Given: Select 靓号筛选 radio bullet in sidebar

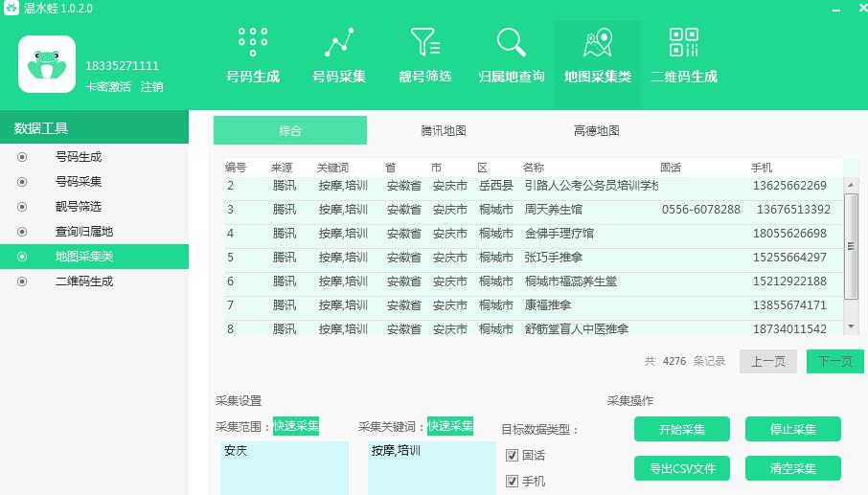Looking at the screenshot, I should pos(22,207).
